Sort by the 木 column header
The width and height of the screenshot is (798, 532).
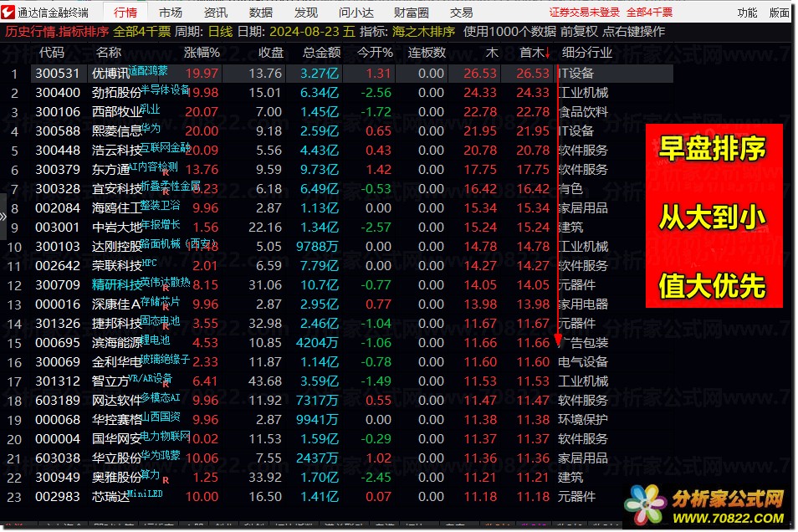[492, 53]
